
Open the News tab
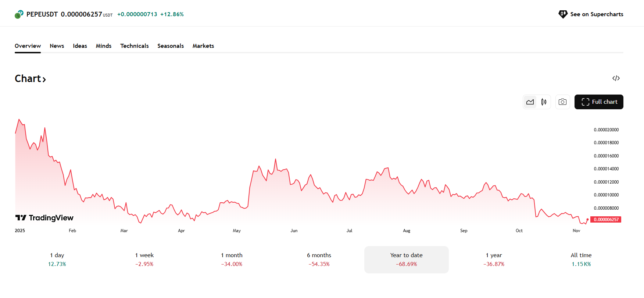pos(57,46)
